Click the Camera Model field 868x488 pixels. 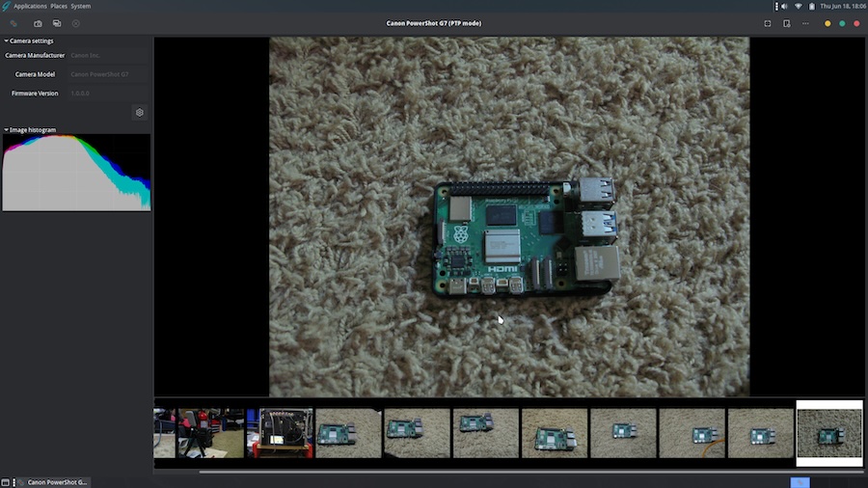[108, 74]
